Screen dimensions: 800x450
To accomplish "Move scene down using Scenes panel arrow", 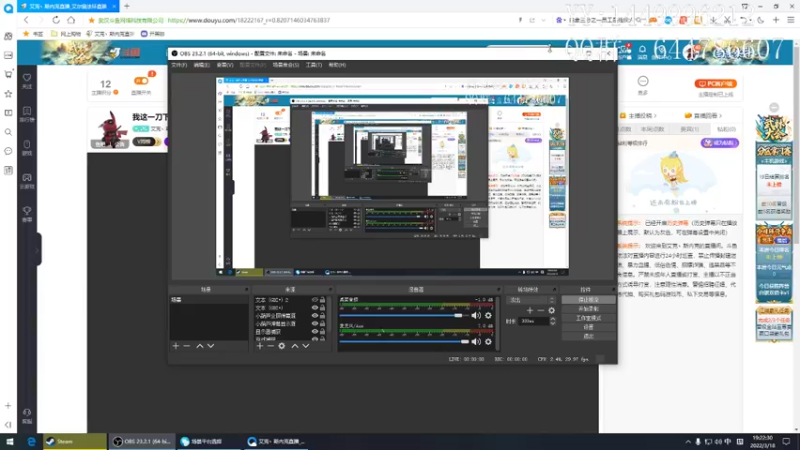I will tap(211, 346).
